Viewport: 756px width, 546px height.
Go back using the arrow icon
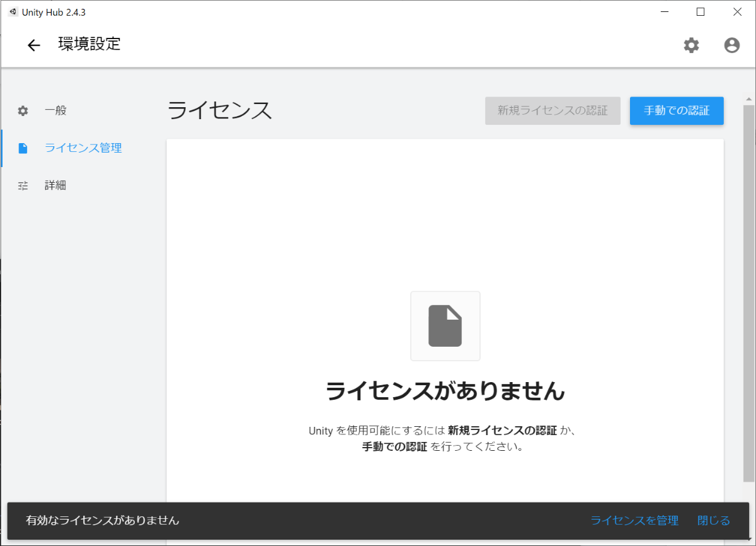click(33, 45)
